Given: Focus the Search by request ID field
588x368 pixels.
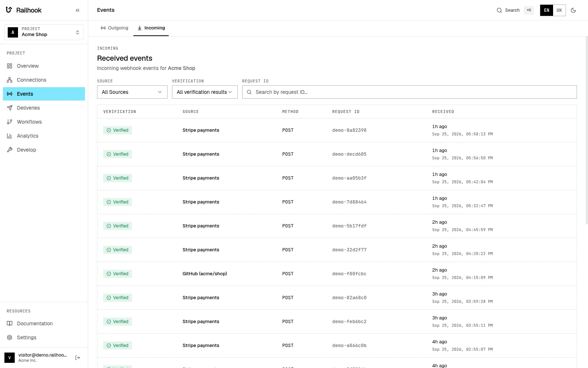Looking at the screenshot, I should click(409, 92).
